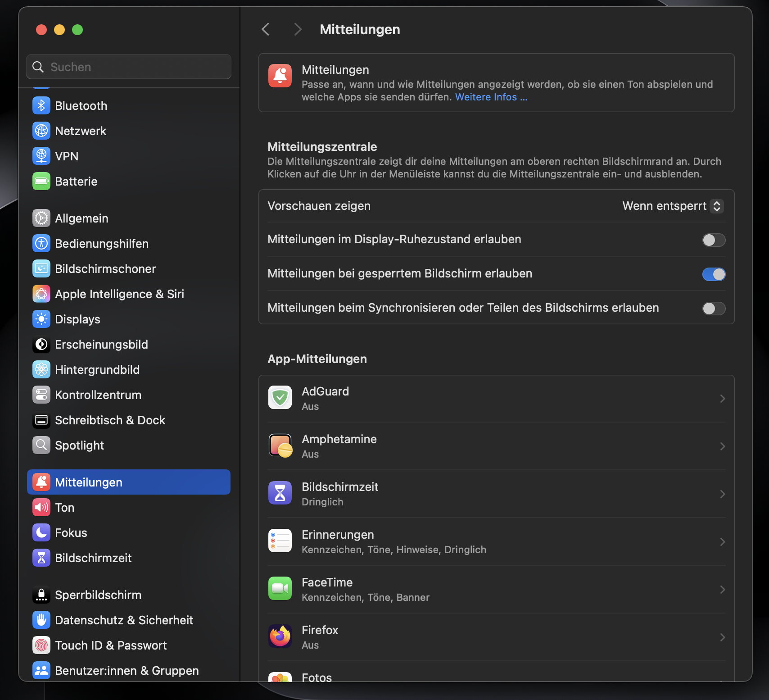The image size is (769, 700).
Task: Enable Mitteilungen im Display-Ruhezustand erlauben
Action: [x=713, y=240]
